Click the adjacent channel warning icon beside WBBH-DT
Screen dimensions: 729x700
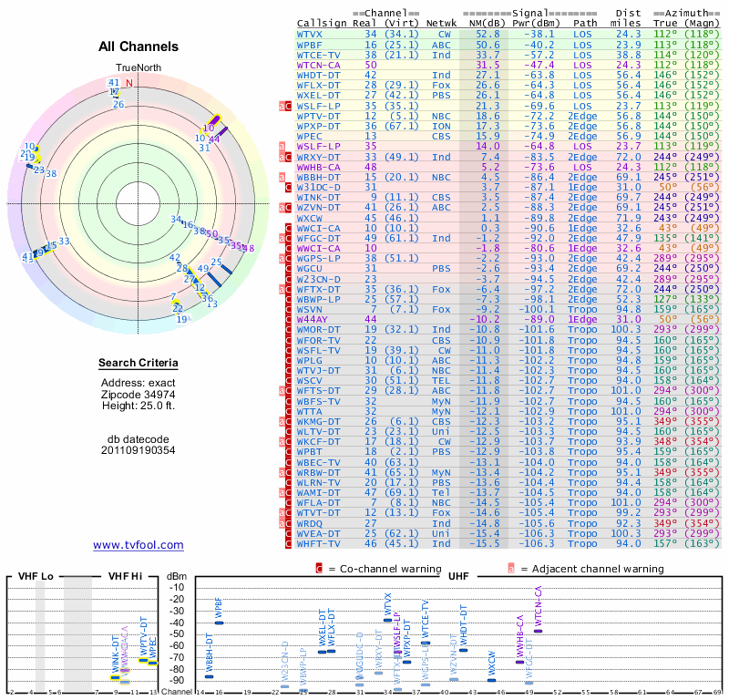click(282, 176)
